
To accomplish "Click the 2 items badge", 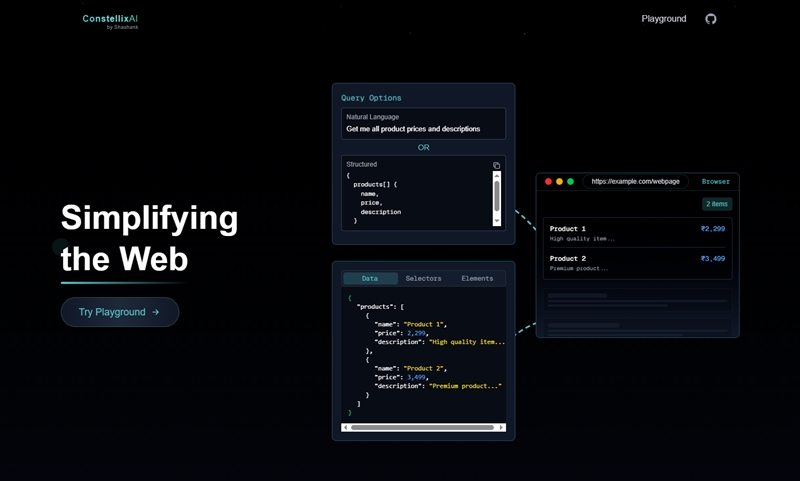I will pyautogui.click(x=716, y=204).
